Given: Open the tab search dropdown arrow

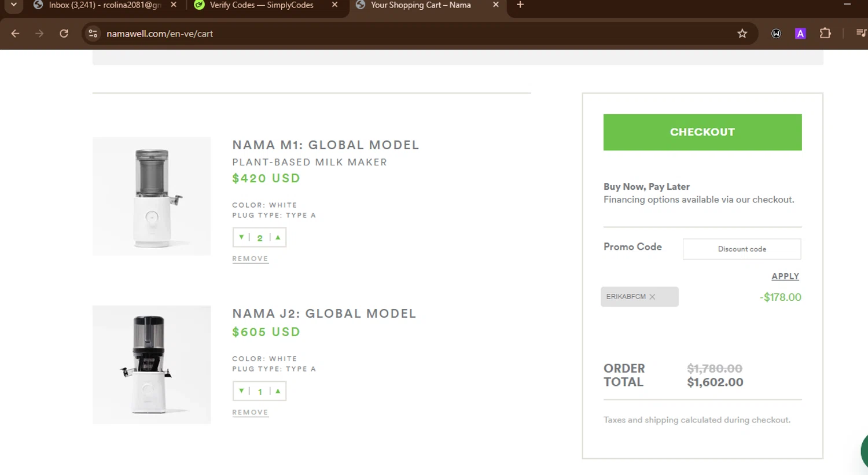Looking at the screenshot, I should (x=13, y=5).
